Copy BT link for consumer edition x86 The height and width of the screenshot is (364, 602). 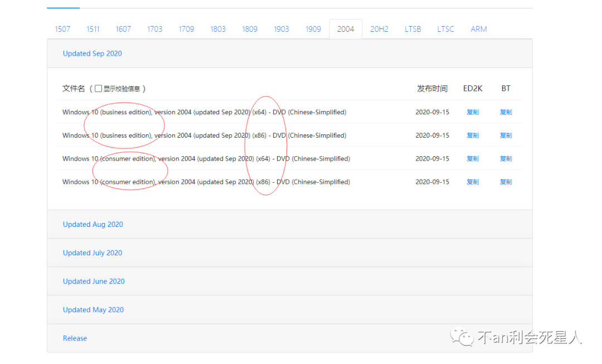click(x=506, y=182)
